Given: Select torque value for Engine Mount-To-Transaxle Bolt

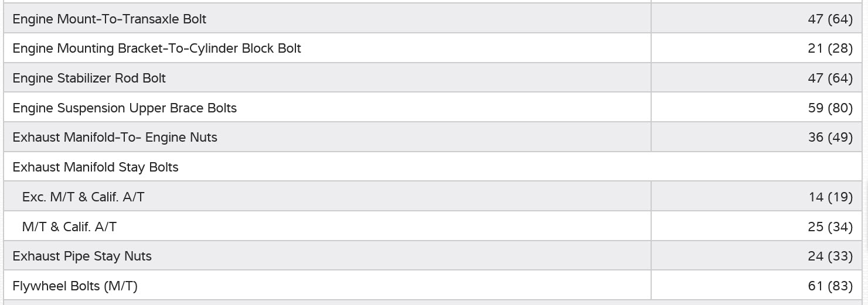Looking at the screenshot, I should tap(829, 19).
